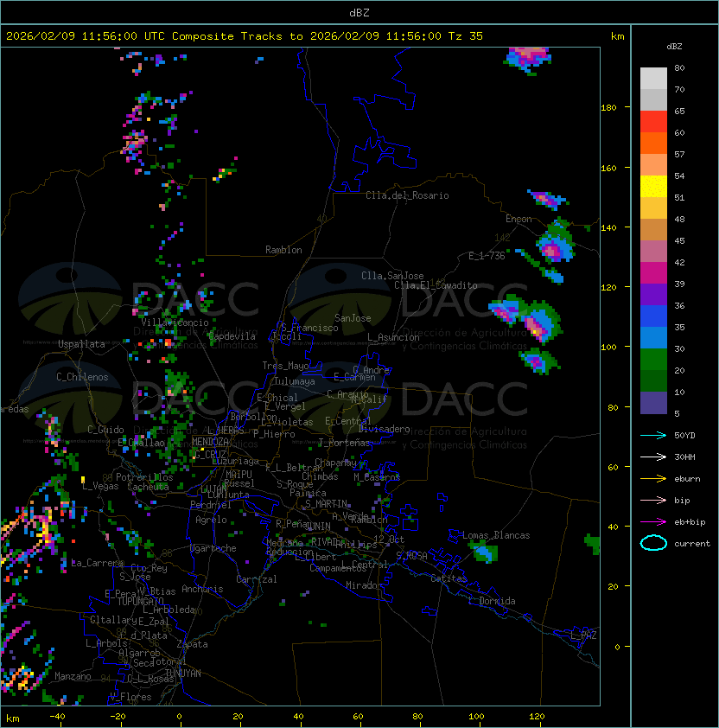Click the 'Uspallata' place label
Image resolution: width=719 pixels, height=728 pixels.
pos(81,344)
